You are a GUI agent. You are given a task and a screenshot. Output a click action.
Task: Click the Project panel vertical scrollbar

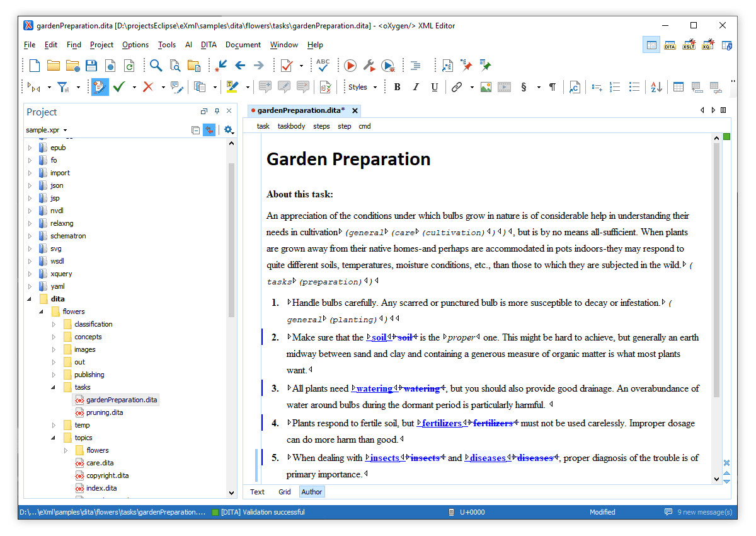click(232, 240)
